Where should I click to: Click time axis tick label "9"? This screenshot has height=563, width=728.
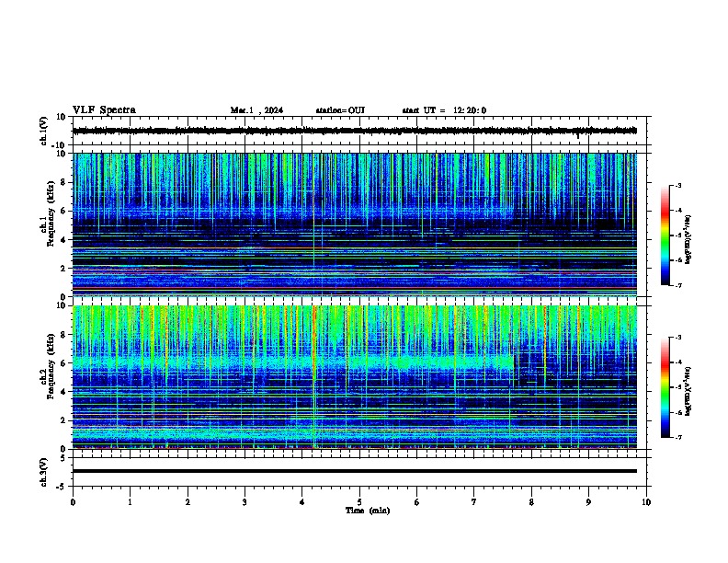[588, 502]
